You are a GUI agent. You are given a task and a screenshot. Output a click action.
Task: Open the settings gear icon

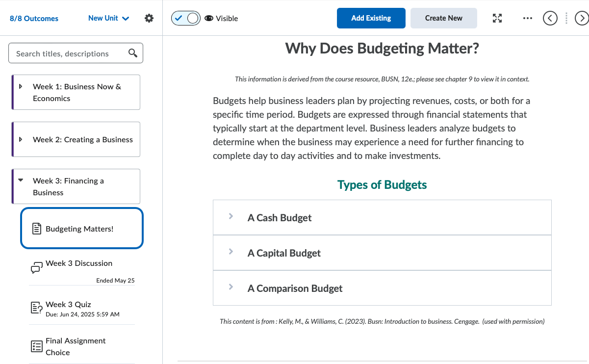click(149, 18)
